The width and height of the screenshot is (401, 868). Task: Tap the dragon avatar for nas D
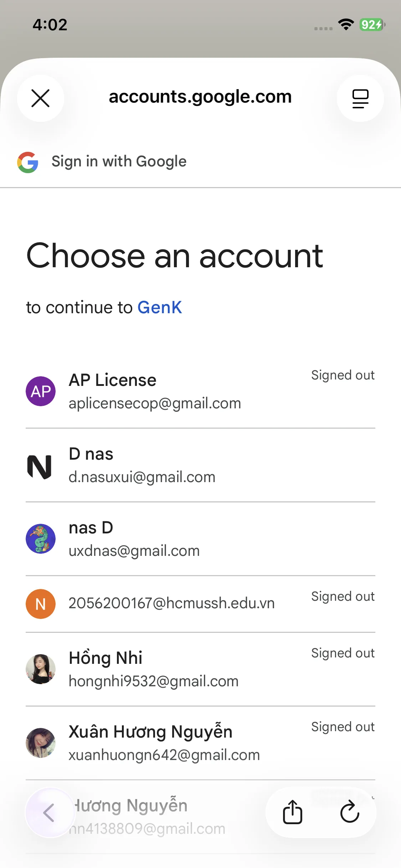pos(41,538)
